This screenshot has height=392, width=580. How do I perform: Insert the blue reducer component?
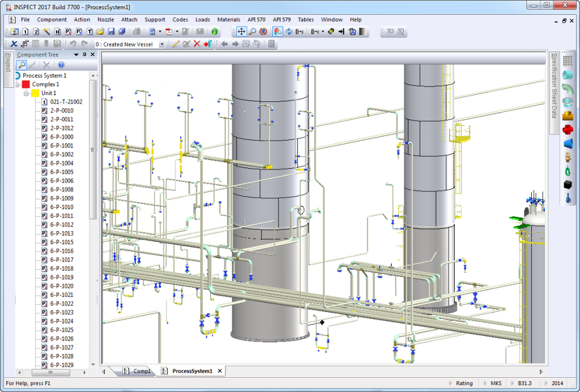click(567, 143)
